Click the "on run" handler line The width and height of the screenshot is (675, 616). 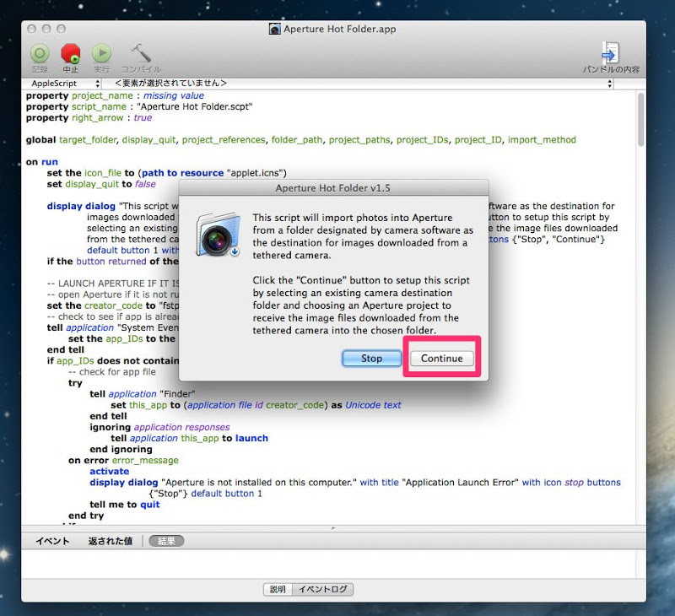[x=41, y=162]
